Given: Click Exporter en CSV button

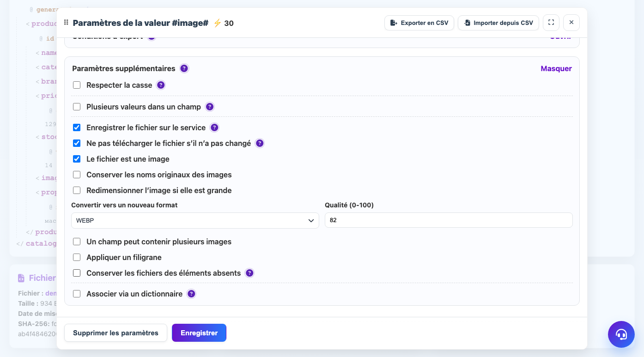Looking at the screenshot, I should (419, 23).
